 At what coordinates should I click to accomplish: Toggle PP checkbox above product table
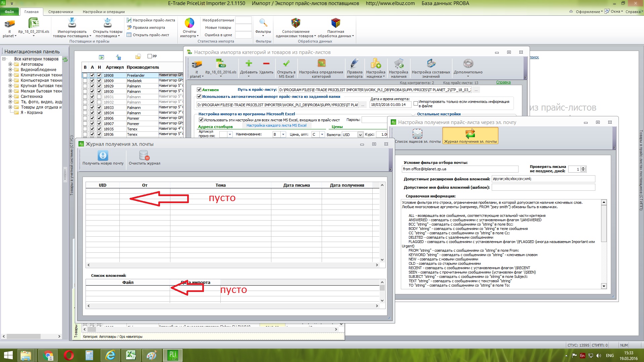(x=150, y=56)
